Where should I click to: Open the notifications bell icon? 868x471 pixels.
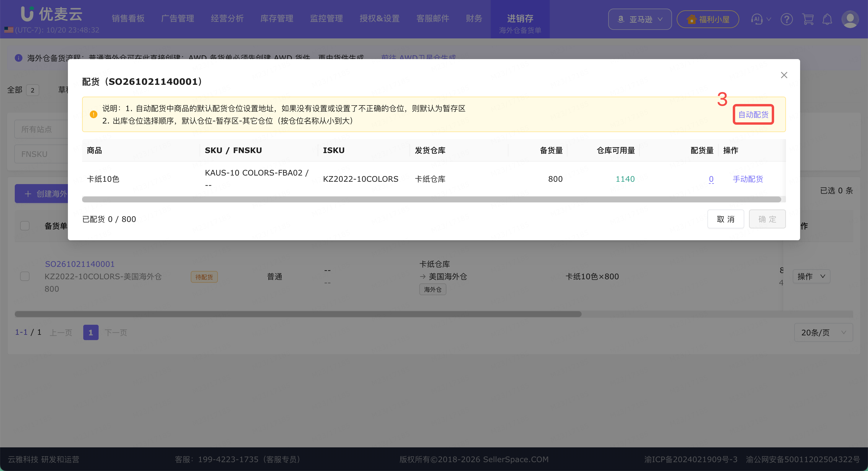pyautogui.click(x=827, y=19)
